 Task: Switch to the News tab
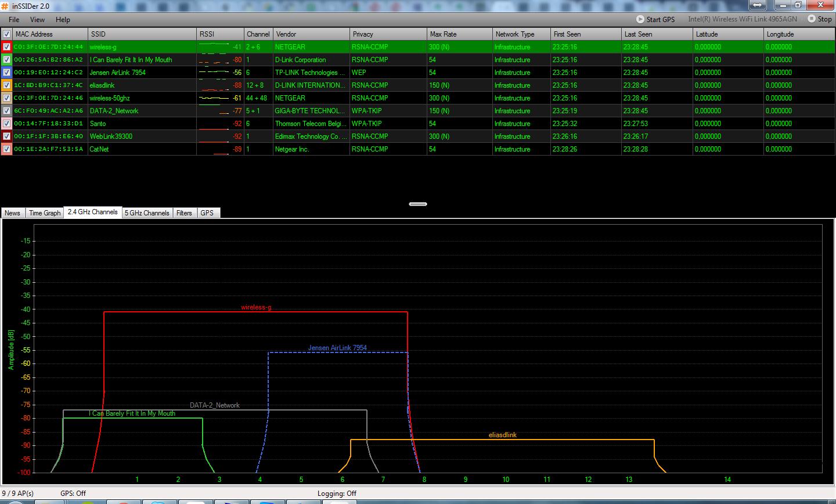click(x=12, y=213)
